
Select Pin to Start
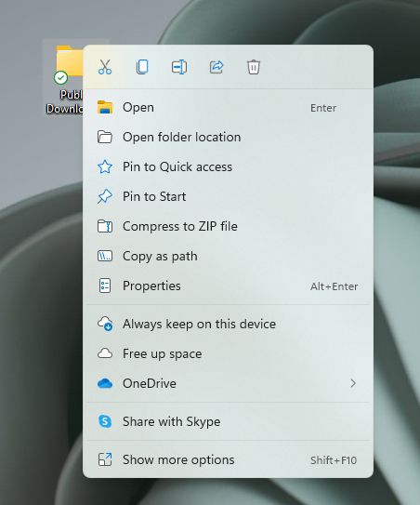pyautogui.click(x=228, y=196)
